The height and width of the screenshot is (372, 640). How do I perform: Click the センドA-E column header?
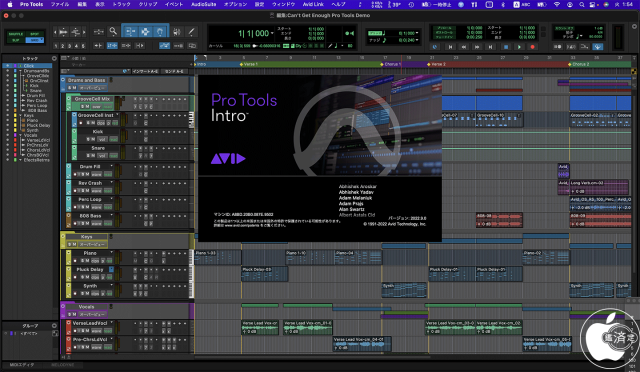pyautogui.click(x=174, y=71)
